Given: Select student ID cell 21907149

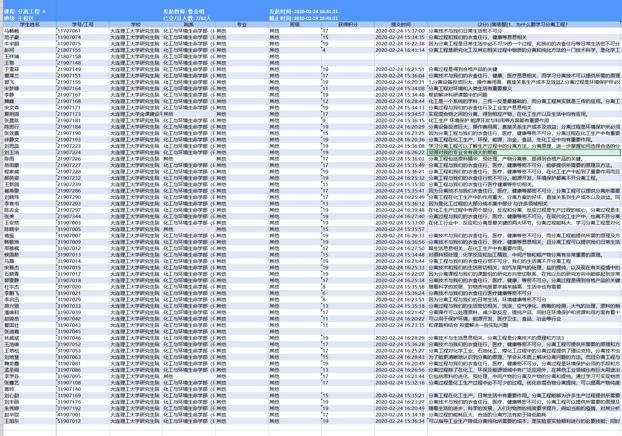Looking at the screenshot, I should click(83, 69).
